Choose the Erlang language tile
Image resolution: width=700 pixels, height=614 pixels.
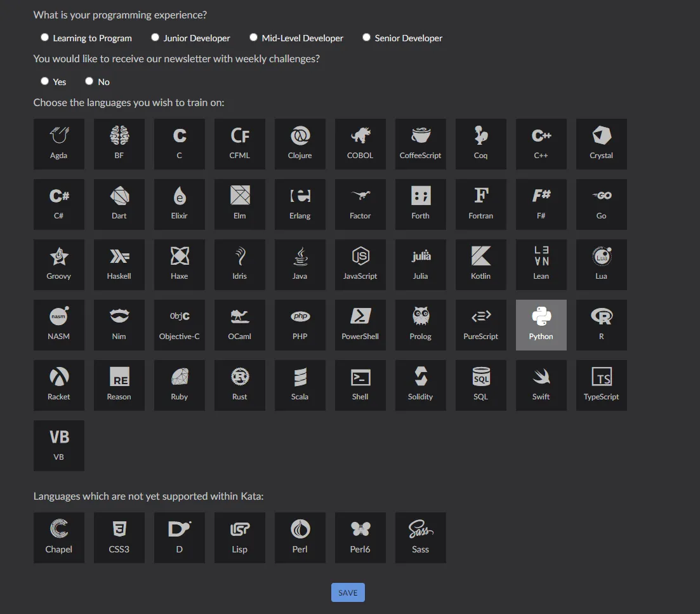click(300, 204)
